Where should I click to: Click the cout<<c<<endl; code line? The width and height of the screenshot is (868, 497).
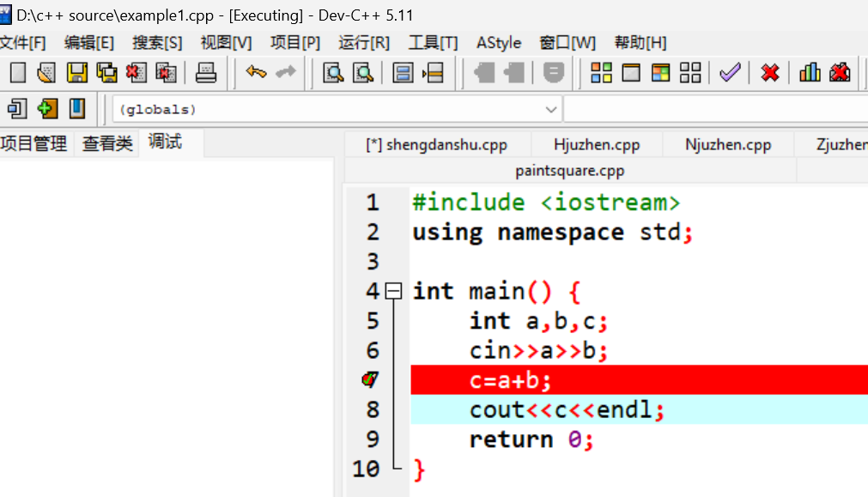point(640,409)
